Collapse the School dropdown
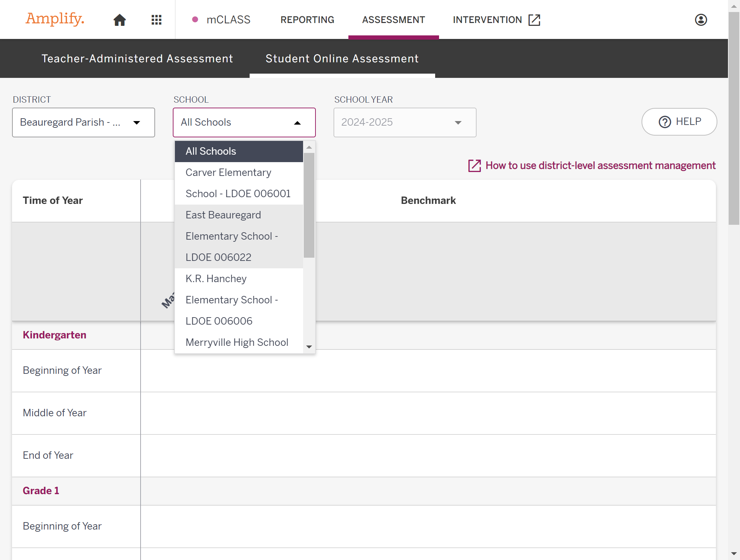The width and height of the screenshot is (740, 560). [244, 122]
